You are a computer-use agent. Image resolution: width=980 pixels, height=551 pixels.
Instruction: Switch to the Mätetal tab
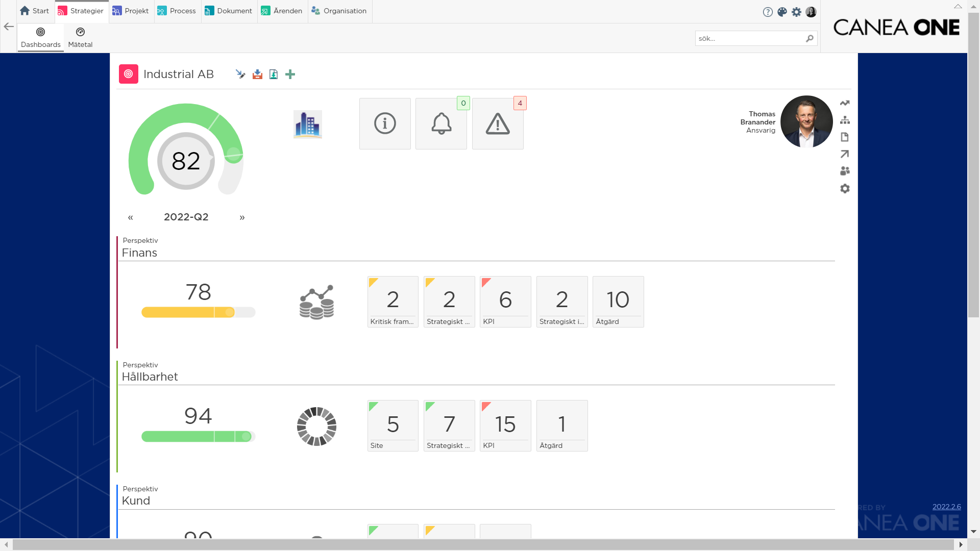tap(80, 37)
